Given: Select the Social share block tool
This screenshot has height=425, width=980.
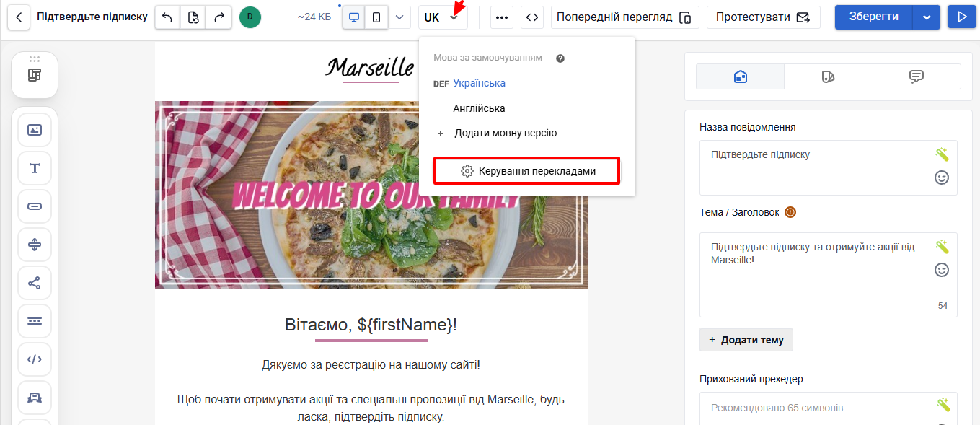Looking at the screenshot, I should coord(35,283).
